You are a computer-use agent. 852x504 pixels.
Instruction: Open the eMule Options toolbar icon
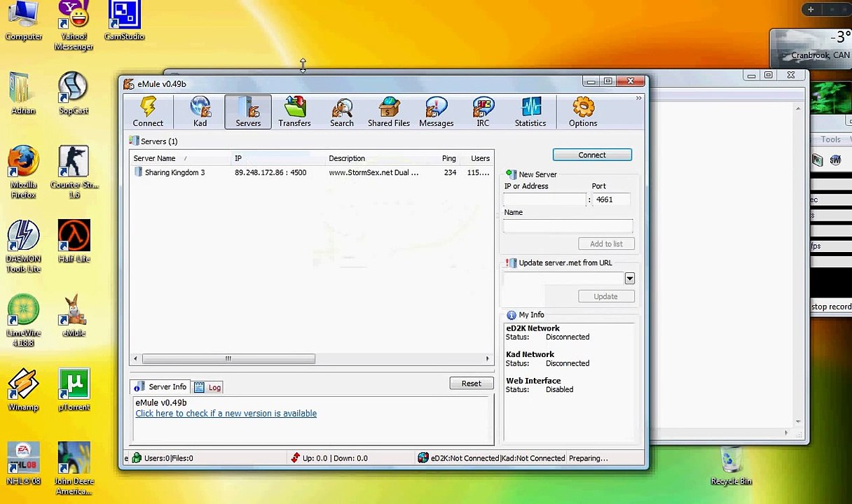(583, 113)
